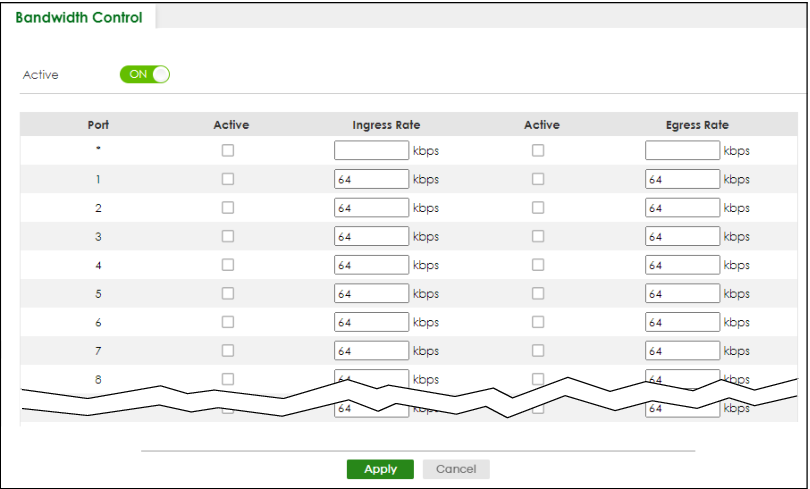Enable ingress Active checkbox for all ports (*)
810x489 pixels.
[228, 151]
